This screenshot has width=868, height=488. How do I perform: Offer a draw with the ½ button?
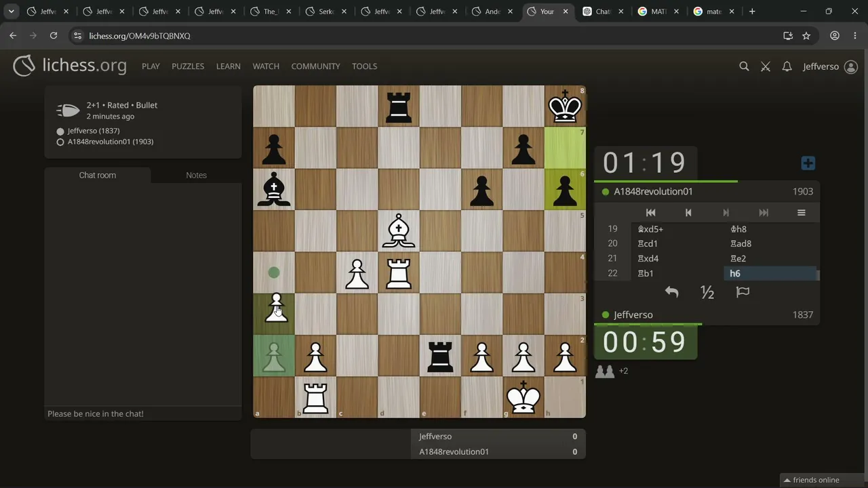coord(707,292)
